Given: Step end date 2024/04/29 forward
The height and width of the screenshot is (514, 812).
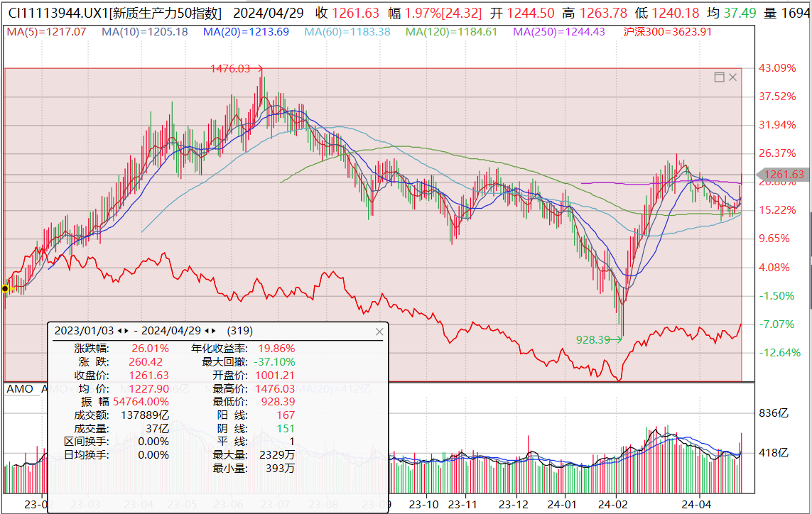Looking at the screenshot, I should (215, 331).
